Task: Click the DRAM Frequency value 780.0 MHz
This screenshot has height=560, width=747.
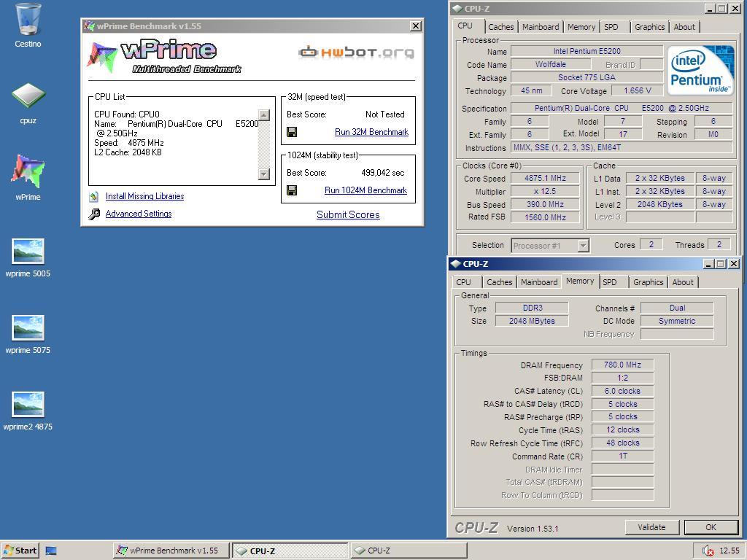Action: click(x=623, y=365)
